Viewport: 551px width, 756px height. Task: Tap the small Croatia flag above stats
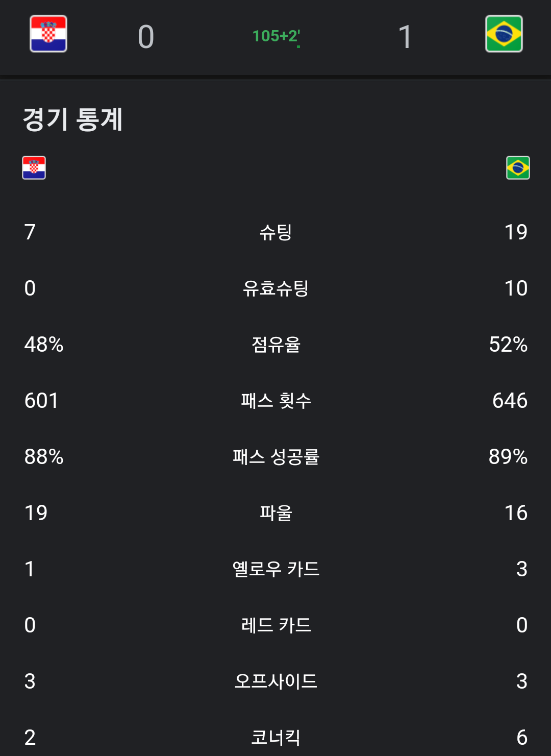tap(34, 167)
